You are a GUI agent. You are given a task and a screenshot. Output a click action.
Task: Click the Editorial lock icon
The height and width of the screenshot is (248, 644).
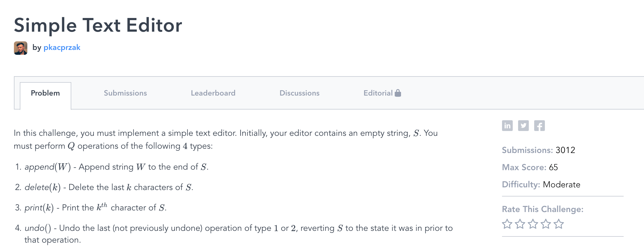click(x=398, y=93)
